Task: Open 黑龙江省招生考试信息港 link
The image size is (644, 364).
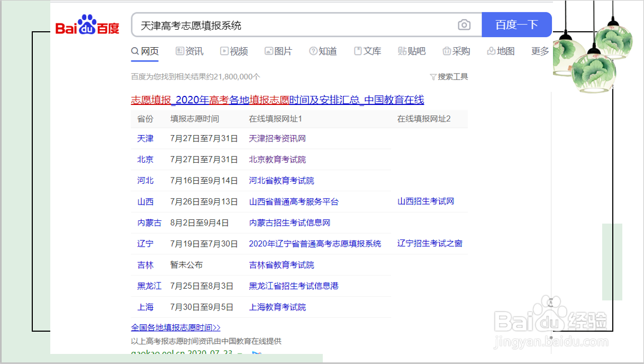Action: [294, 286]
